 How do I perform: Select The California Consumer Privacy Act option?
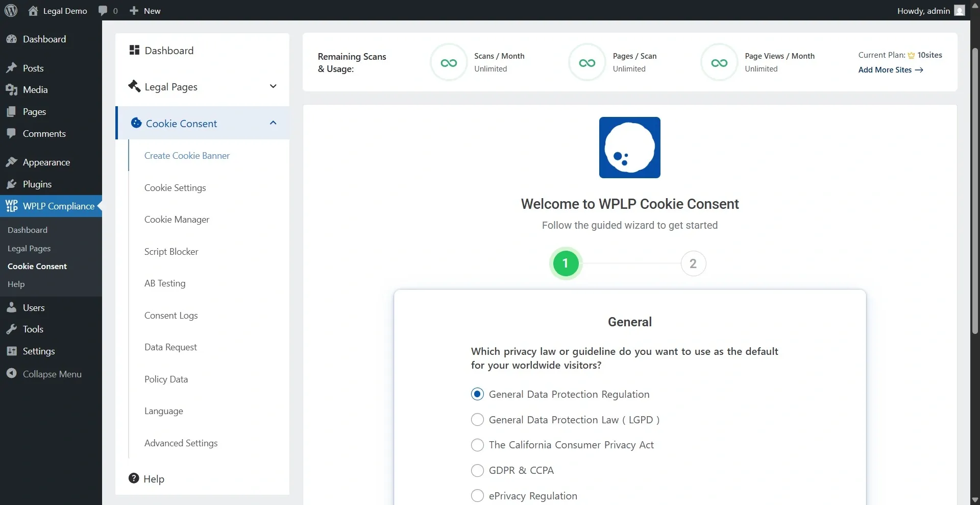tap(477, 445)
